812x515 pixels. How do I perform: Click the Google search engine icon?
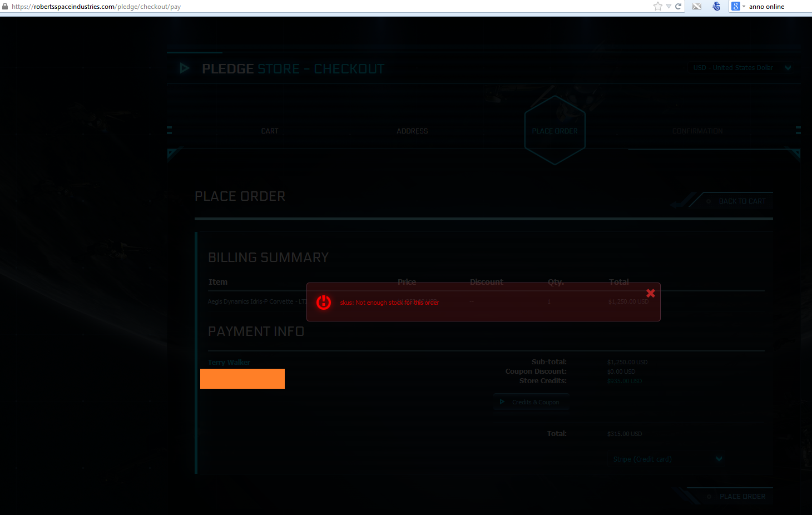(736, 6)
